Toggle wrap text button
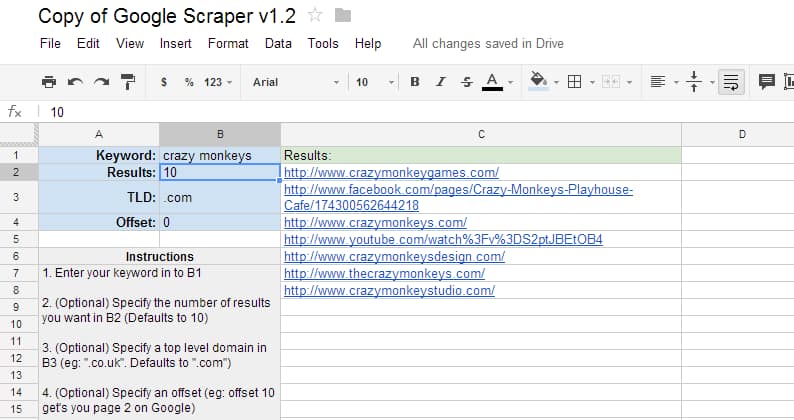 point(731,82)
